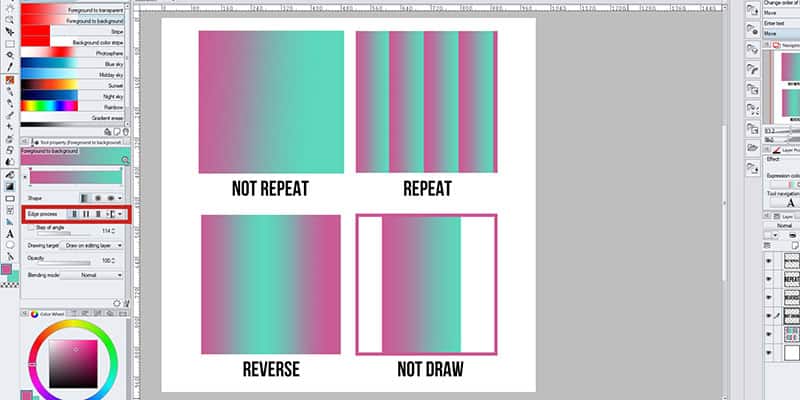Open the Blending mode dropdown
Screen dimensions: 800x400
[x=92, y=275]
